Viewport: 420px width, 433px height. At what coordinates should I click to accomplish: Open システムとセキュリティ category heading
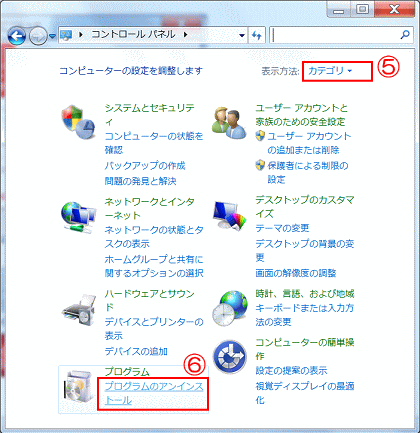[x=149, y=115]
